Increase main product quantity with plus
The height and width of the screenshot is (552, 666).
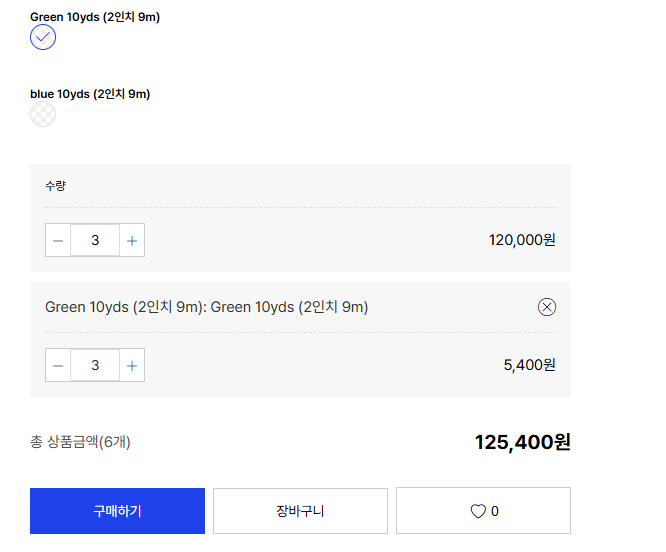click(x=132, y=240)
